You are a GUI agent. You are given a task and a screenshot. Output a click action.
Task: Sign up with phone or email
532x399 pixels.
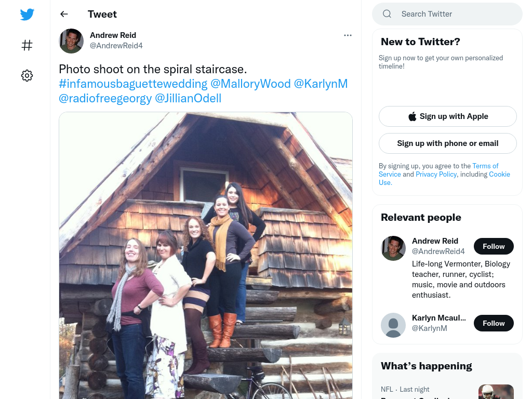click(447, 143)
